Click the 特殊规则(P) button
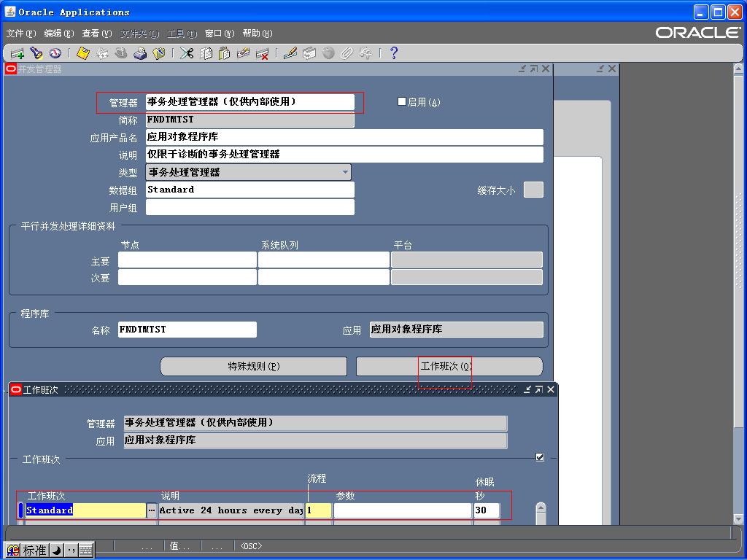This screenshot has width=747, height=560. pyautogui.click(x=253, y=366)
